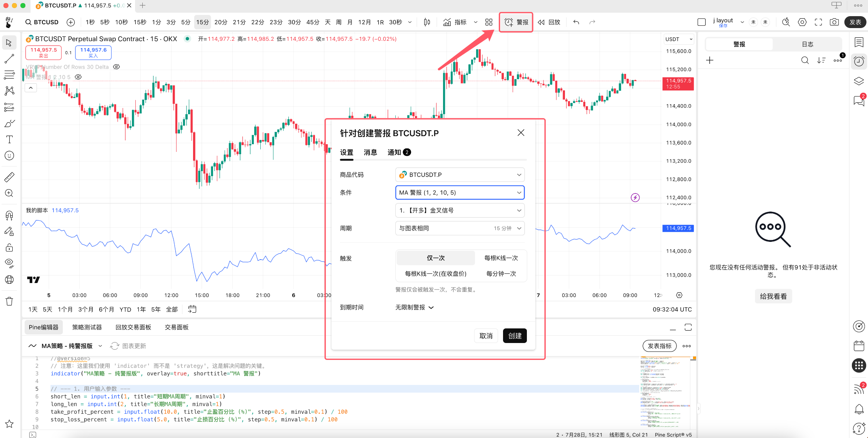
Task: Open the object tree layers icon
Action: click(859, 81)
